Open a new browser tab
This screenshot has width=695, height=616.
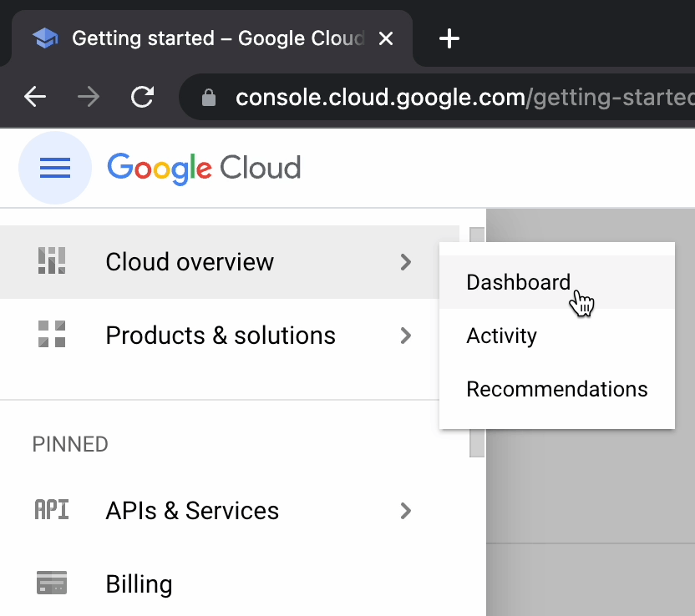[449, 38]
